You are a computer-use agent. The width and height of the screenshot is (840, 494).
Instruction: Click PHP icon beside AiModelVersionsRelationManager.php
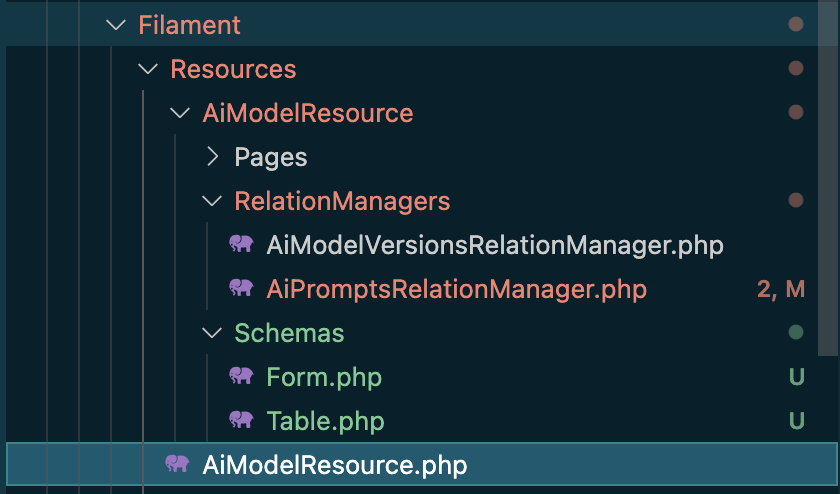coord(241,245)
